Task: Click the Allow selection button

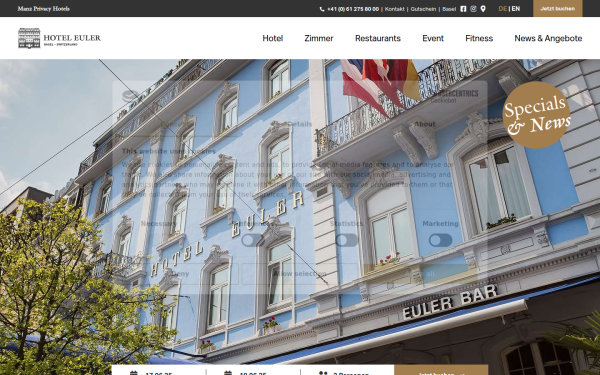Action: click(300, 274)
